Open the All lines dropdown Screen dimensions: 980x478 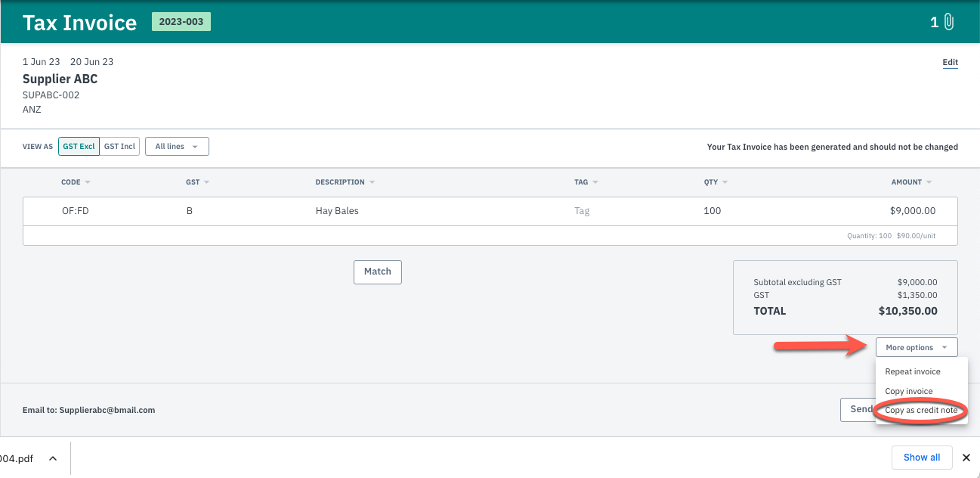177,147
